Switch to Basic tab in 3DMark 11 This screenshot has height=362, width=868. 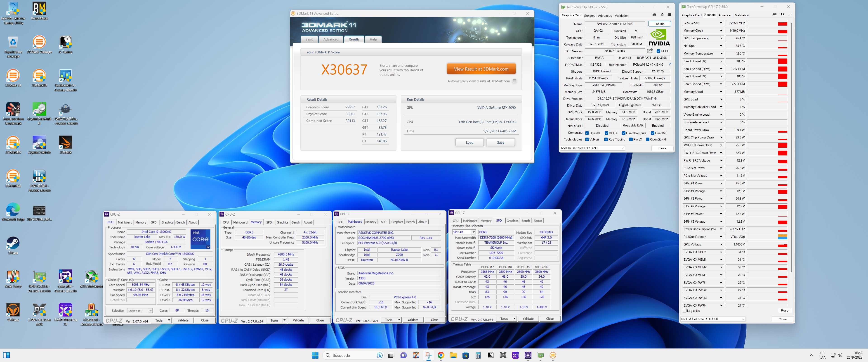[x=309, y=39]
